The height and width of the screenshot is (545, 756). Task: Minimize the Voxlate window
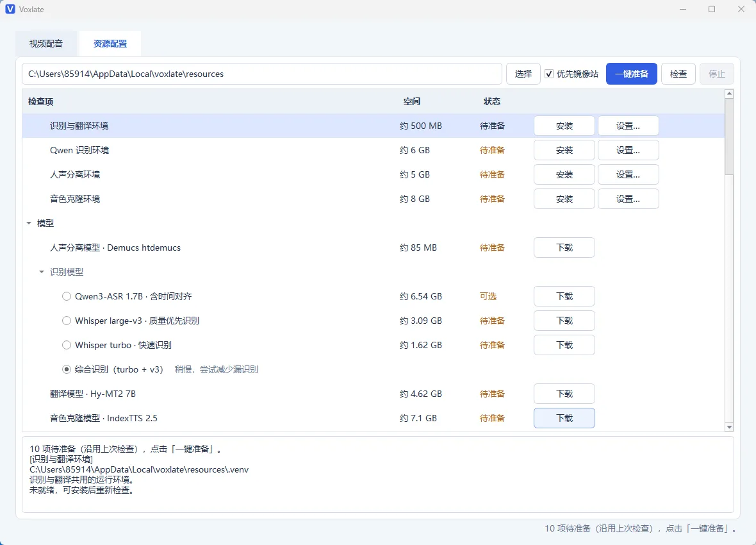tap(683, 9)
